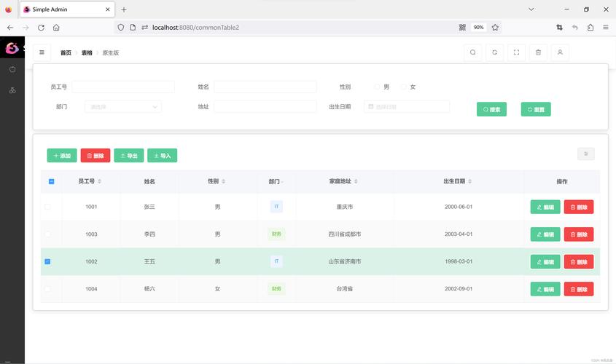Click the Simple Admin logo in the sidebar
The height and width of the screenshot is (364, 616).
(x=12, y=48)
